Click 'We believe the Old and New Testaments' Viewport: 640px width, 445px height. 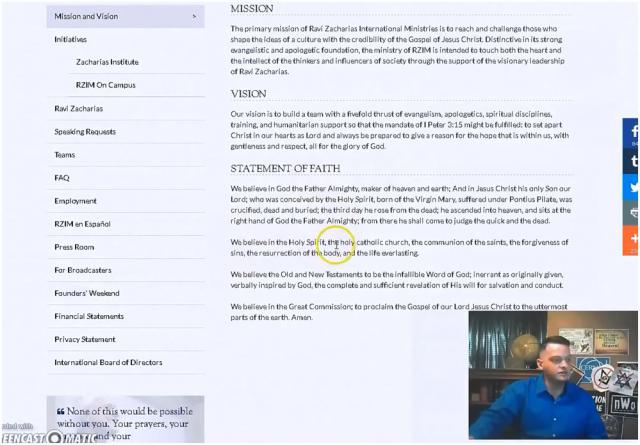pos(296,275)
